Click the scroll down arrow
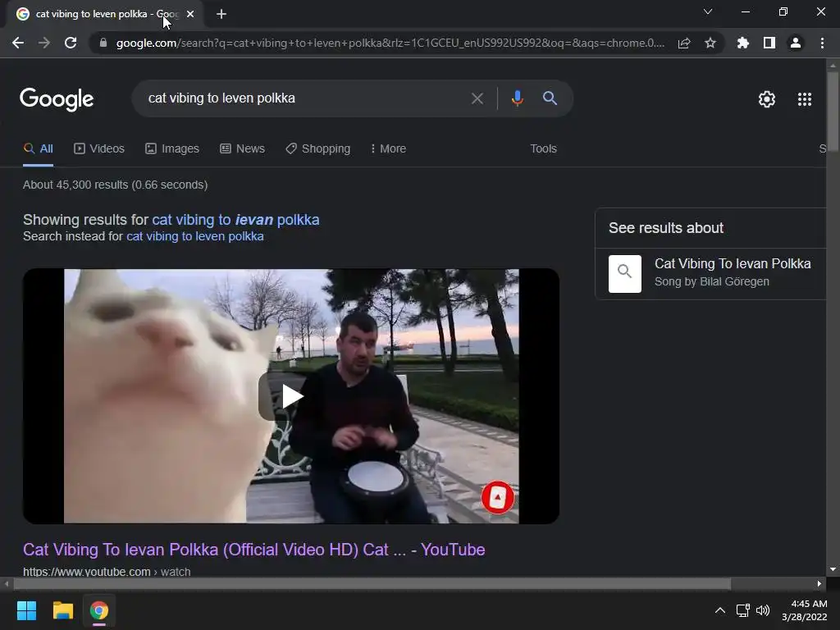The height and width of the screenshot is (630, 840). pyautogui.click(x=833, y=569)
